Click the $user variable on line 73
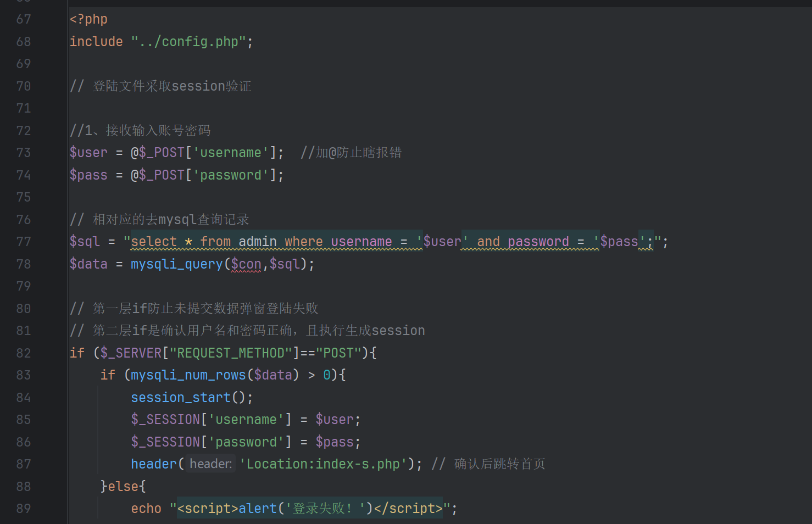Viewport: 812px width, 524px height. click(88, 153)
